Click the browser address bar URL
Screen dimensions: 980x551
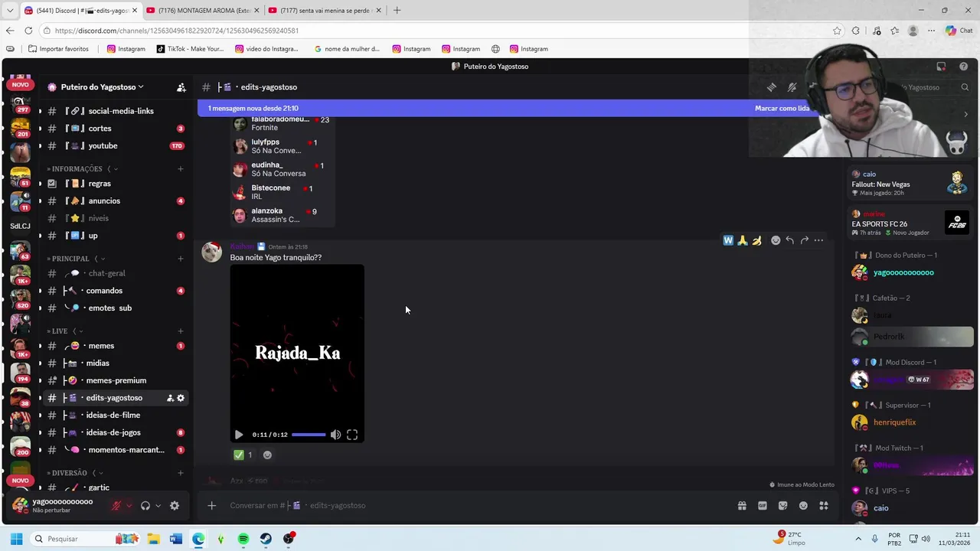pyautogui.click(x=177, y=31)
